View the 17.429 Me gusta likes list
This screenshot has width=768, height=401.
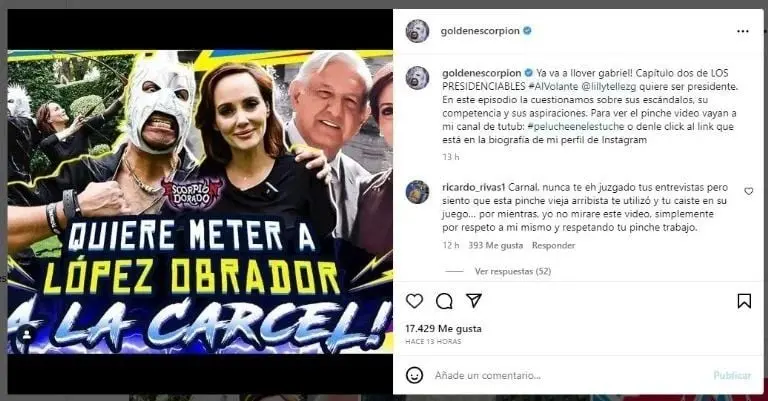tap(443, 329)
